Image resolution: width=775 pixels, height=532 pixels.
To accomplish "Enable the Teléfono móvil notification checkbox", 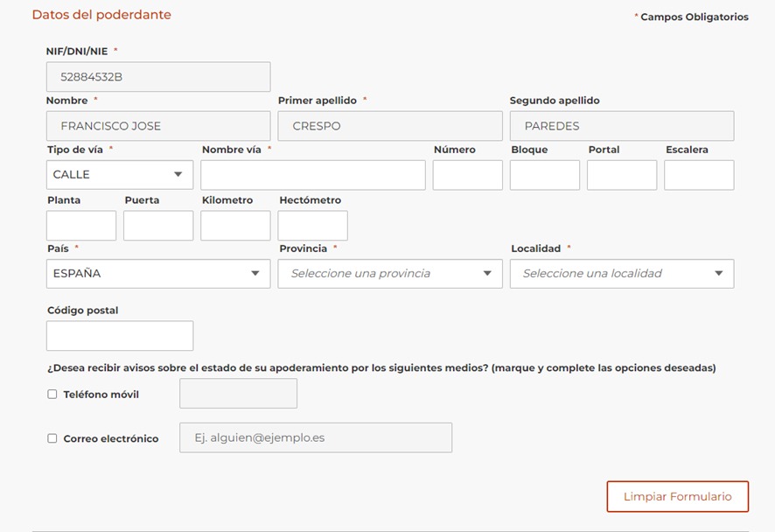I will [52, 395].
